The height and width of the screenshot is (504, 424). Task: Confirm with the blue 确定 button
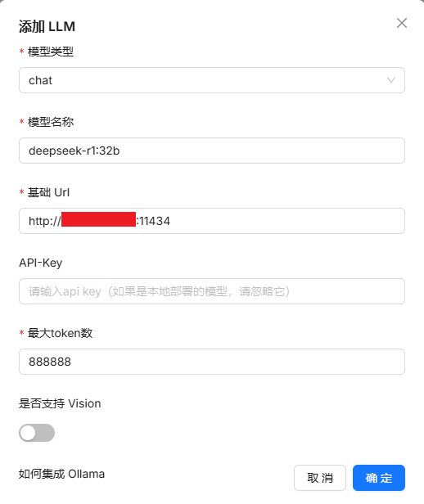[379, 478]
